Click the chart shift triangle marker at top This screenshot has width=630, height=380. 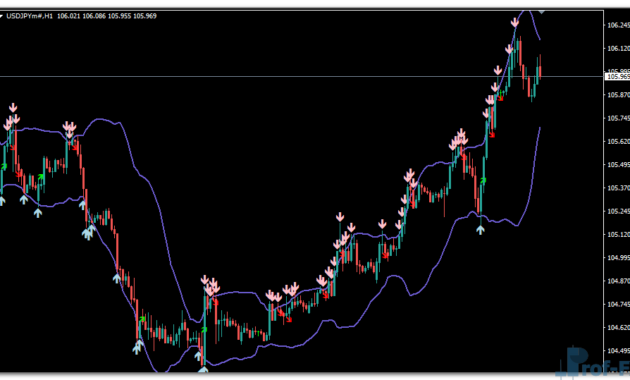[x=541, y=12]
